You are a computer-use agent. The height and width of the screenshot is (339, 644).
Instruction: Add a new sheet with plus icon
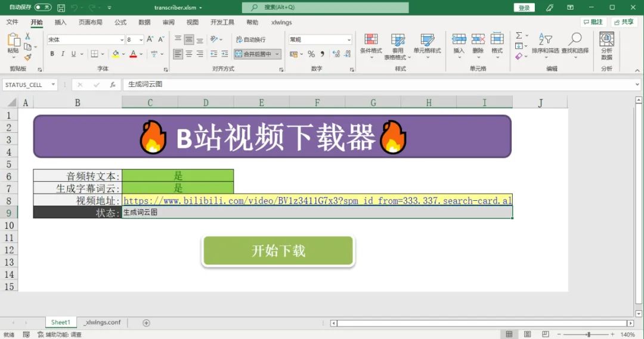146,322
